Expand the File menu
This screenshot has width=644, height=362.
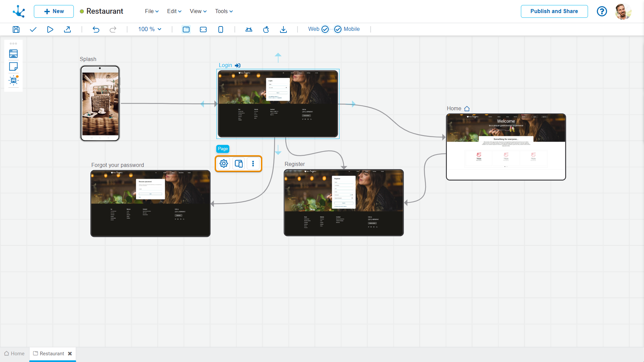[151, 11]
